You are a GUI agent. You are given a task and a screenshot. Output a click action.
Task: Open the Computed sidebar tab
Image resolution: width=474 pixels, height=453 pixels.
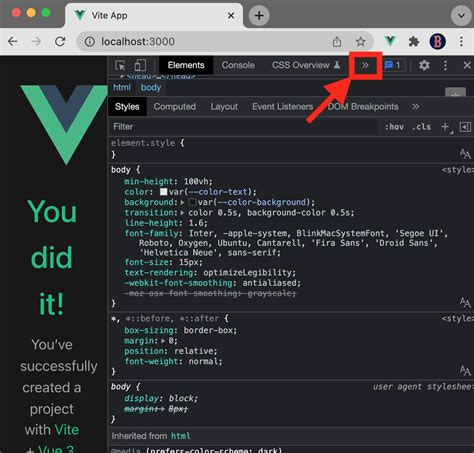tap(175, 107)
